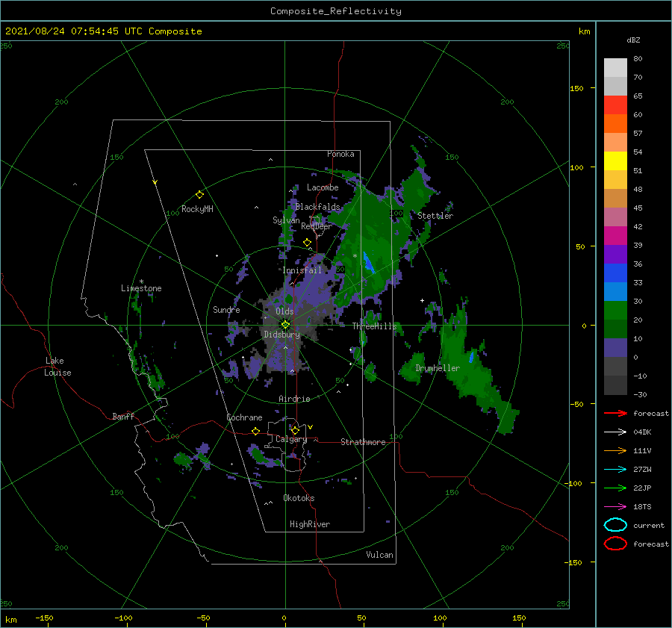The image size is (672, 628).
Task: Click the dBZ legend heading
Action: (633, 40)
